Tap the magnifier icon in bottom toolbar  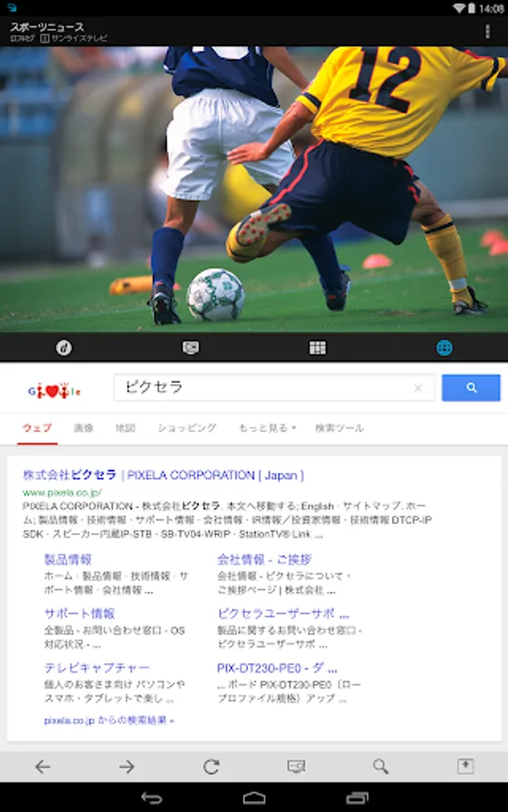[381, 766]
